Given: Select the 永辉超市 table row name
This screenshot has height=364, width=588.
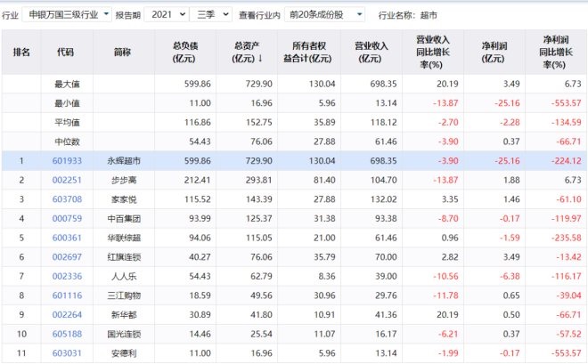Looking at the screenshot, I should pos(122,160).
